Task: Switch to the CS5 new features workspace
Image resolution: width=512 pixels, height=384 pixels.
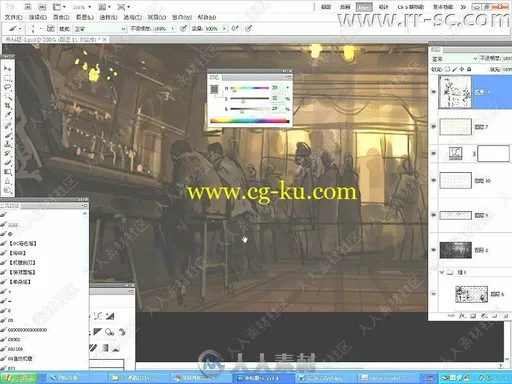Action: 410,7
